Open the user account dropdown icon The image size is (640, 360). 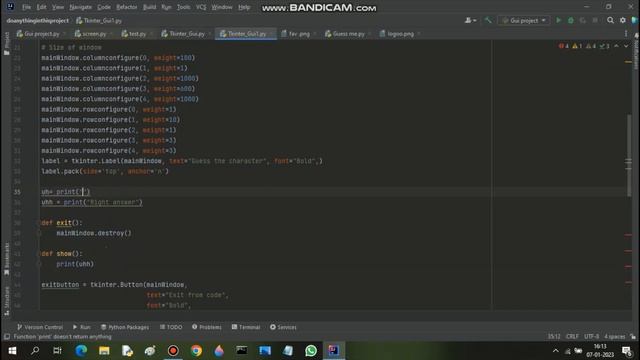click(x=470, y=20)
